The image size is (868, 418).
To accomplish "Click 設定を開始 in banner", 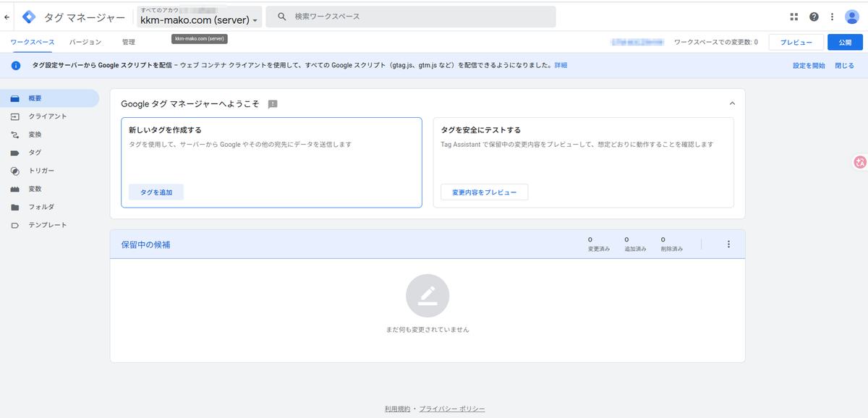I will 809,65.
